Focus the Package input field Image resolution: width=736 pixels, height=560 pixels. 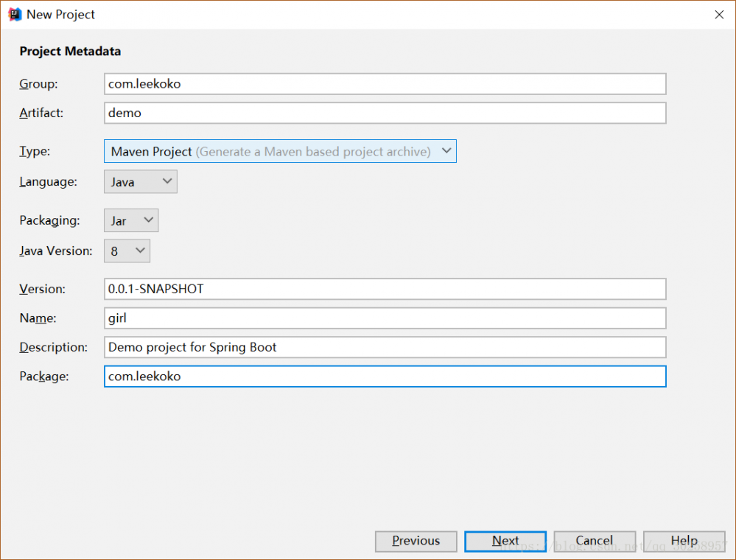click(385, 377)
